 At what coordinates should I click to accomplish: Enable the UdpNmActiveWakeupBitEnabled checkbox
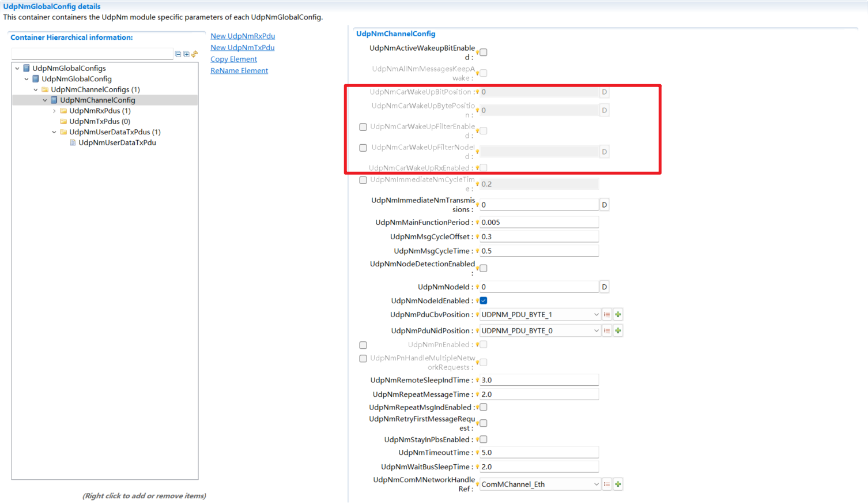tap(484, 52)
